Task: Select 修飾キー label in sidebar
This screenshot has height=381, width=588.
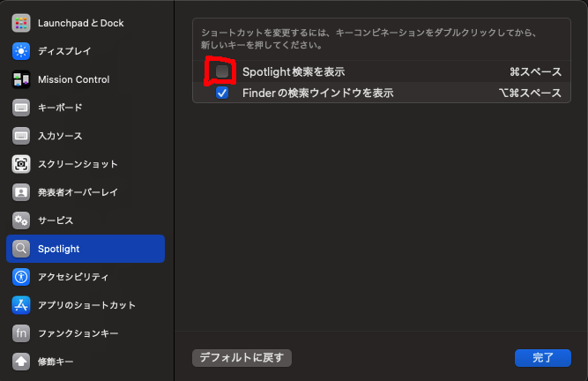Action: [56, 362]
